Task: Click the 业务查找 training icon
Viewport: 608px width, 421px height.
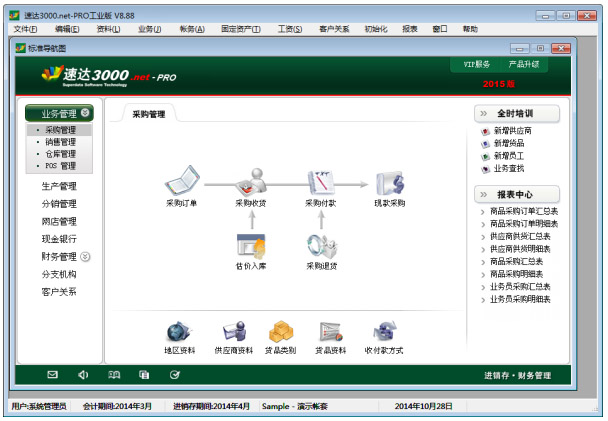Action: click(485, 169)
